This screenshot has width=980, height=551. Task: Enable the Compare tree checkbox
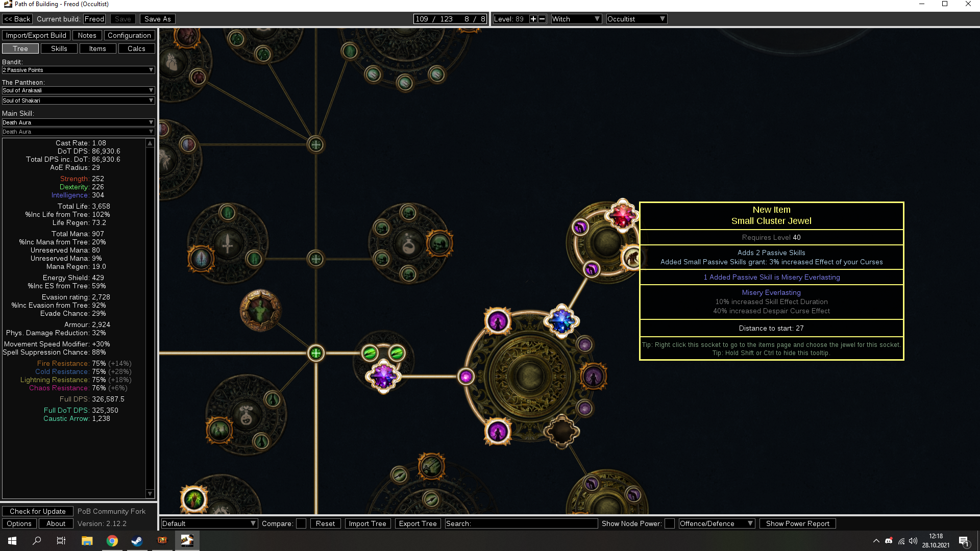click(301, 523)
